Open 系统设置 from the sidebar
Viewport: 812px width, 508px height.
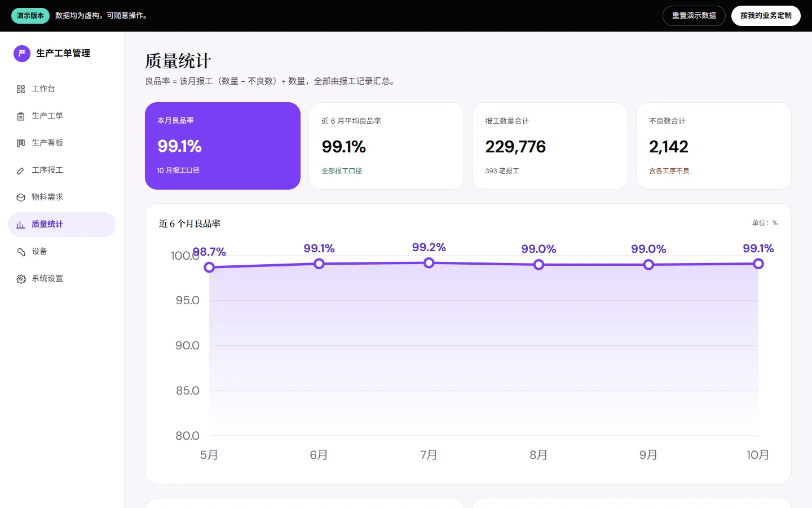pyautogui.click(x=62, y=279)
